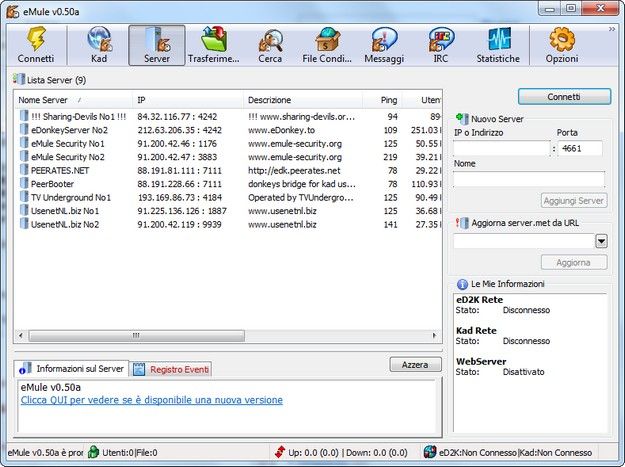Select the 'donkeys bridge for kad us…' description

tap(302, 184)
